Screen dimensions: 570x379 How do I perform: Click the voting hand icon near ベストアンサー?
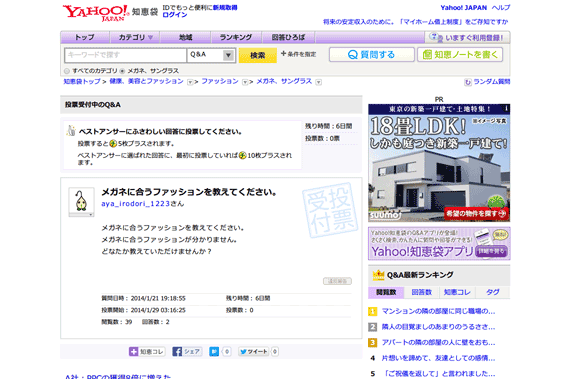[x=71, y=130]
